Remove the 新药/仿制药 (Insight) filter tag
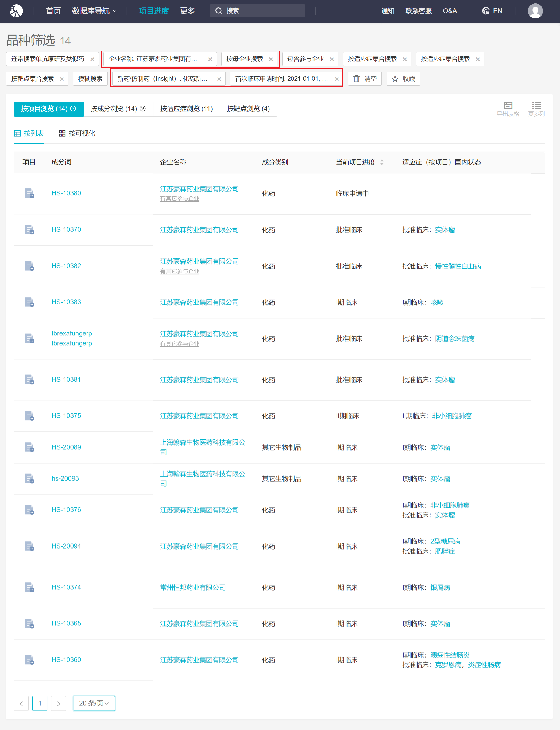 coord(219,79)
